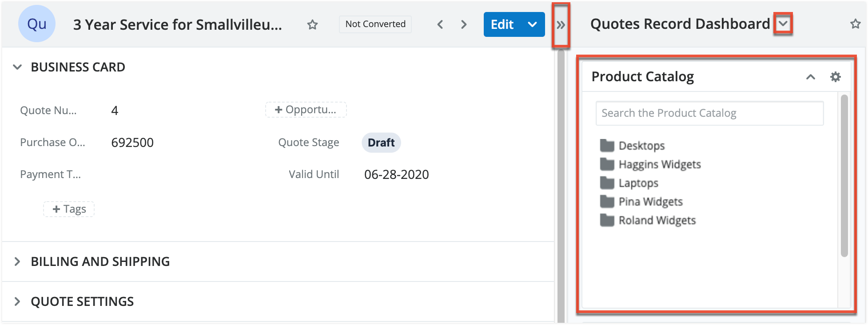Go to next quote record arrow

click(x=464, y=24)
